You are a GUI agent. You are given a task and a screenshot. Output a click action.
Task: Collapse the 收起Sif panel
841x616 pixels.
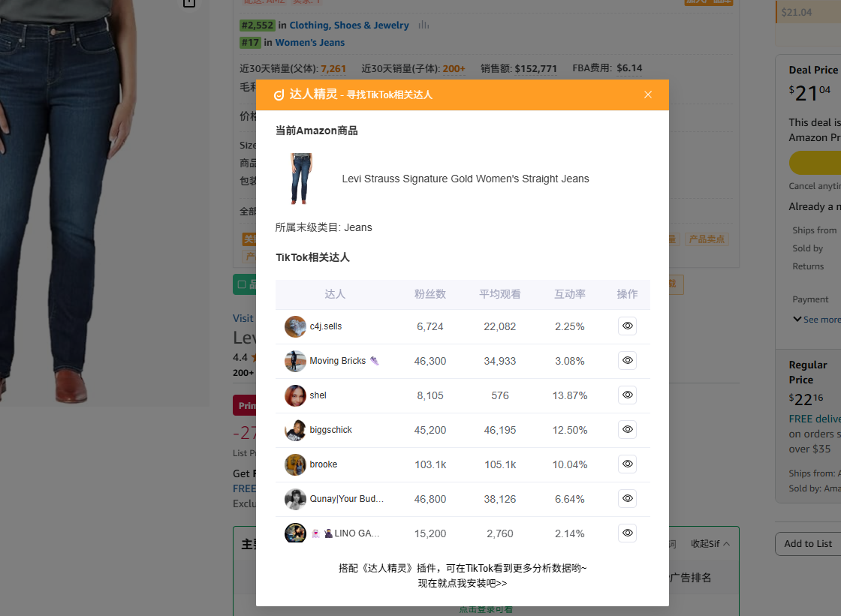[x=710, y=544]
